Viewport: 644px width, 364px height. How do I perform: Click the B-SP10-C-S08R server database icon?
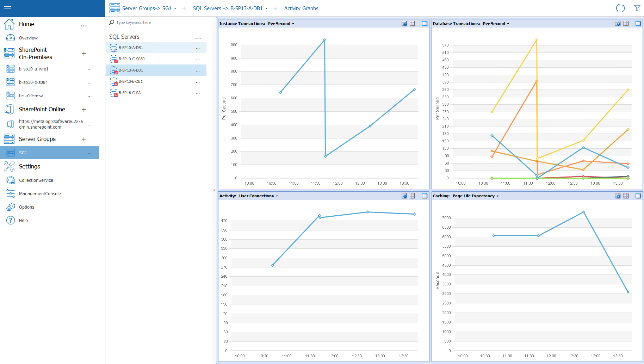tap(113, 59)
